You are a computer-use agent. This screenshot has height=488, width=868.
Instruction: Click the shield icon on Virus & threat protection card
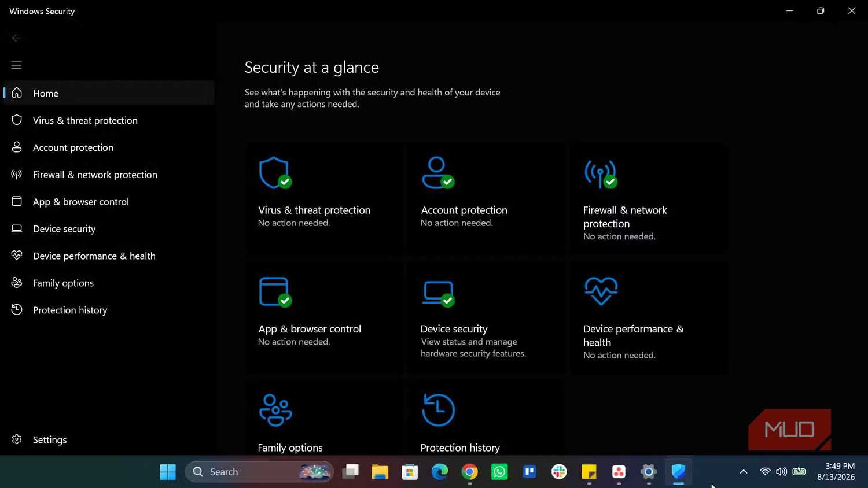click(275, 173)
